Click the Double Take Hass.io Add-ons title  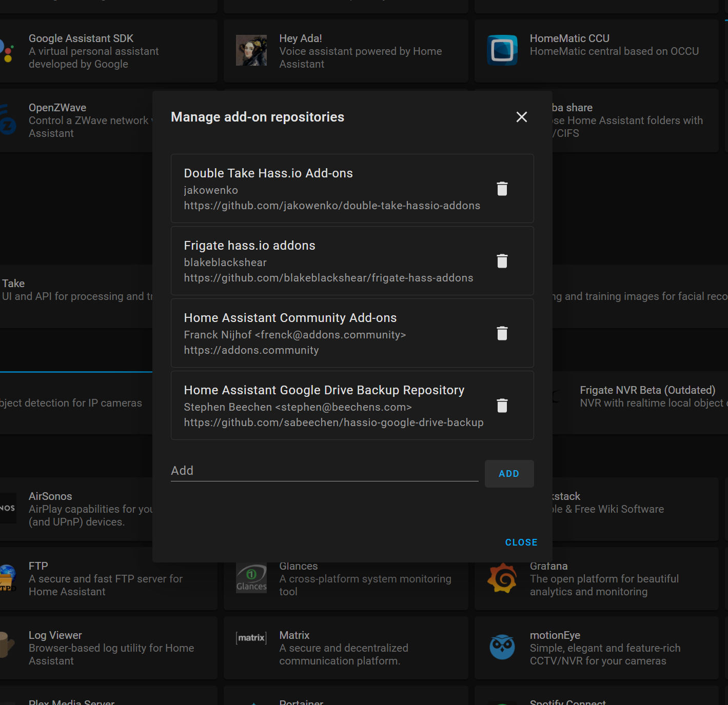pyautogui.click(x=268, y=173)
